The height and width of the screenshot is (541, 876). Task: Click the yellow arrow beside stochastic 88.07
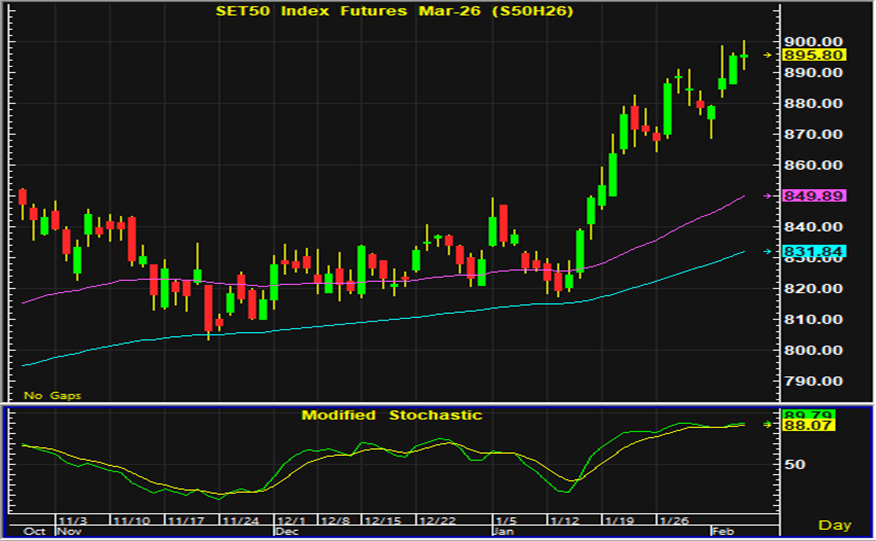(x=767, y=424)
